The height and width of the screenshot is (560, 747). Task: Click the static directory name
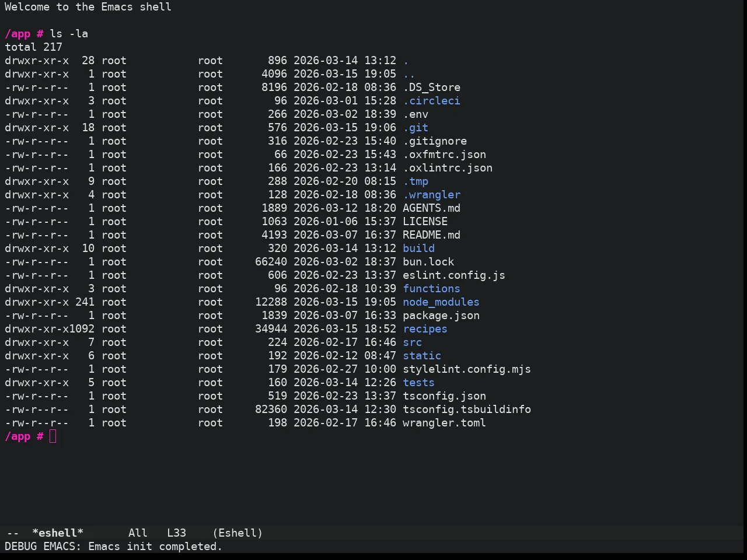click(x=422, y=356)
